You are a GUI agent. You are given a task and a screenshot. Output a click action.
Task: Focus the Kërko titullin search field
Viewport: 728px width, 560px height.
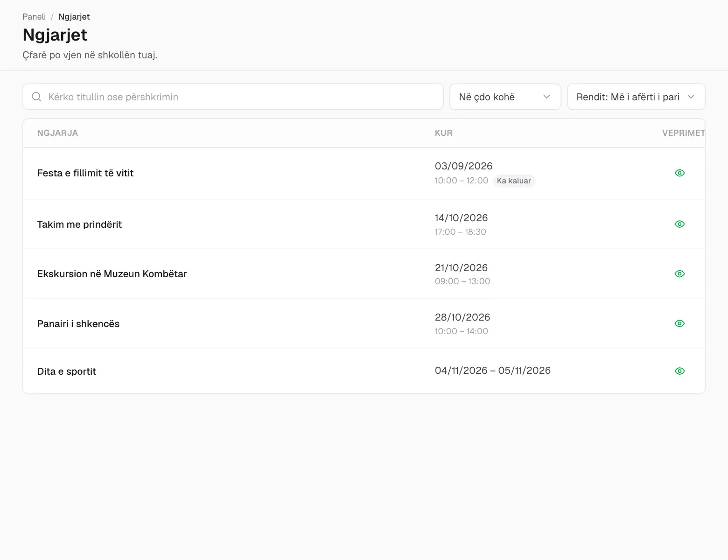(233, 97)
